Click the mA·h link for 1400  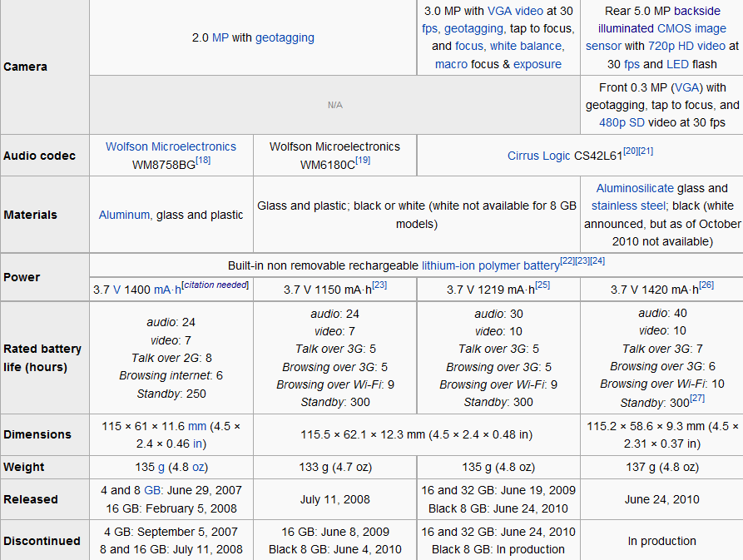pyautogui.click(x=168, y=290)
